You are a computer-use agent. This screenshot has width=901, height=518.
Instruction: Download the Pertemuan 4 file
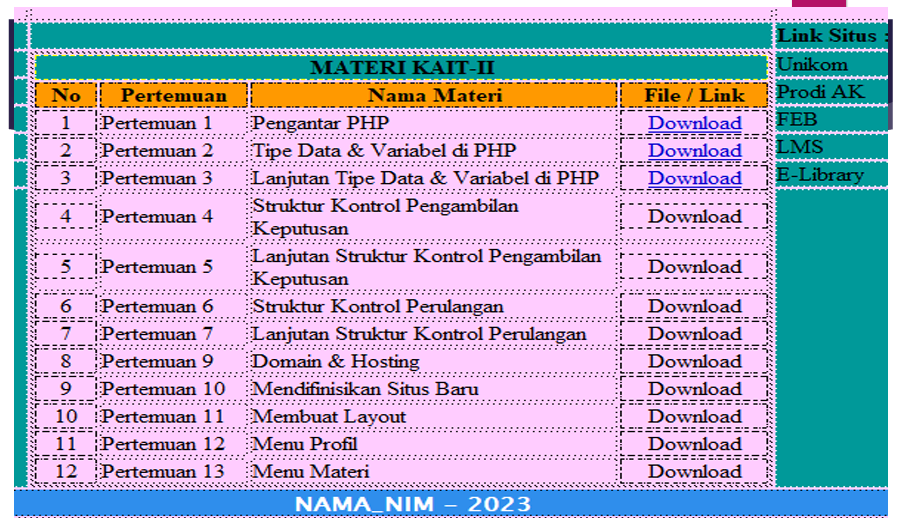pyautogui.click(x=694, y=216)
